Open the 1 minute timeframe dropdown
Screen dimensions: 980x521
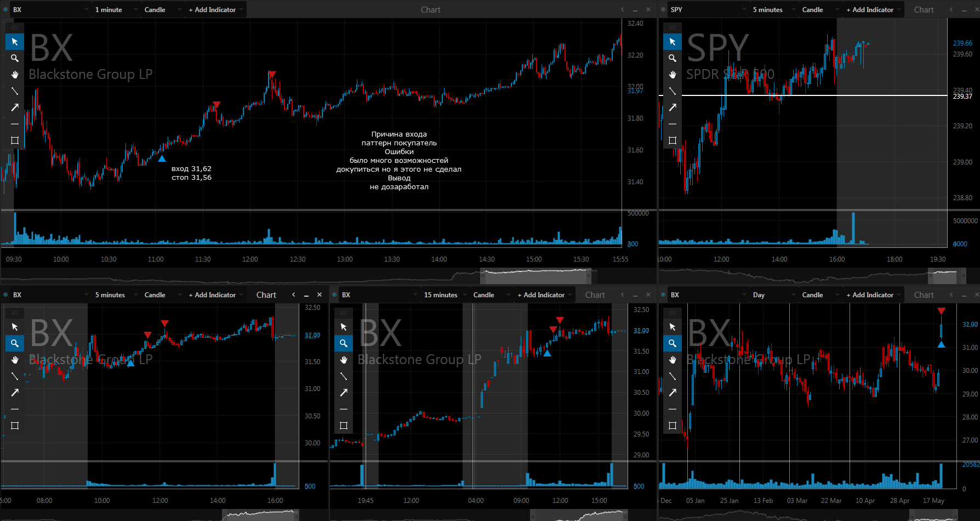116,9
